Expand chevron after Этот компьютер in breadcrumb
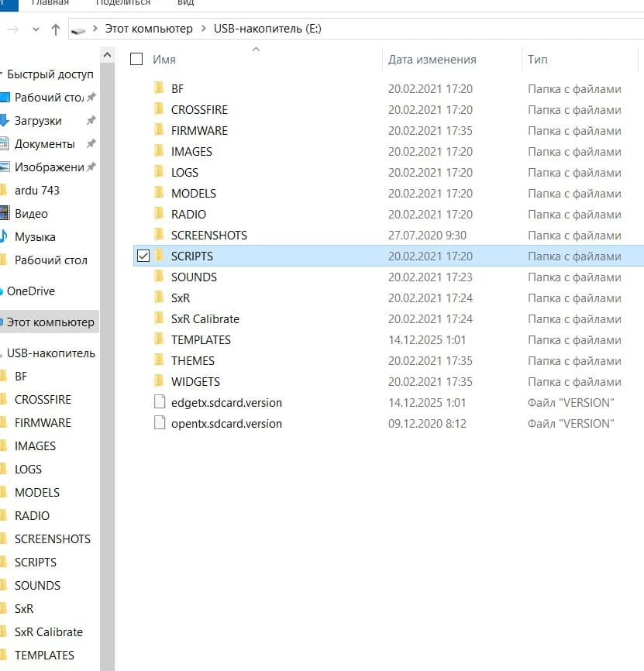 pos(204,29)
